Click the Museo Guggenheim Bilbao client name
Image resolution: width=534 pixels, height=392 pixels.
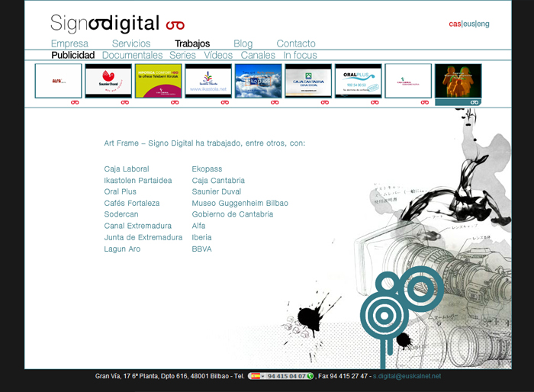(240, 204)
